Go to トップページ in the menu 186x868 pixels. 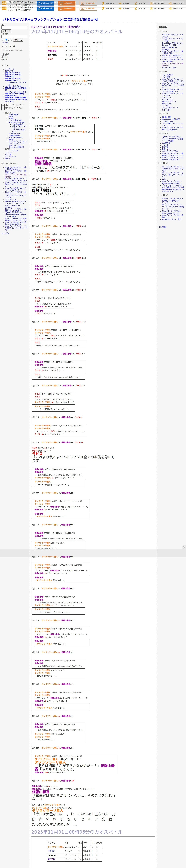point(10,69)
